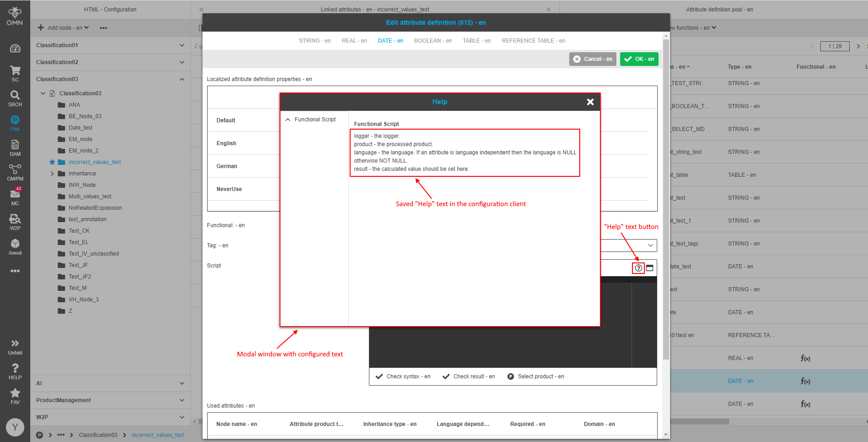The width and height of the screenshot is (868, 442).
Task: Expand the Inheritance tree node
Action: [52, 173]
